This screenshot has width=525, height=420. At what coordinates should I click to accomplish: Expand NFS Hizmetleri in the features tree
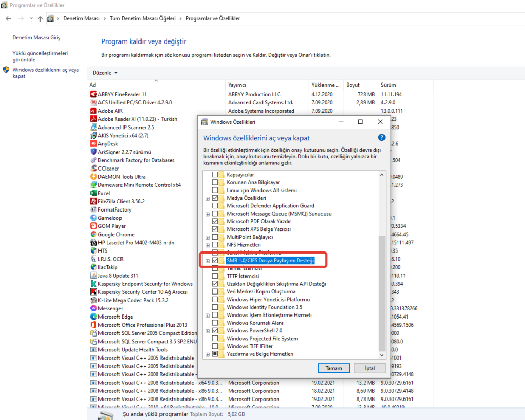pos(208,245)
